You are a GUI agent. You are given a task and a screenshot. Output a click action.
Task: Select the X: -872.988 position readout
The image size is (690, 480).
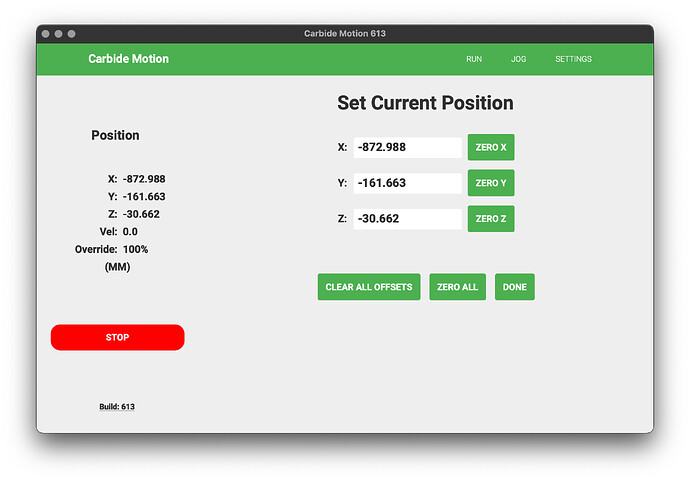click(x=136, y=179)
